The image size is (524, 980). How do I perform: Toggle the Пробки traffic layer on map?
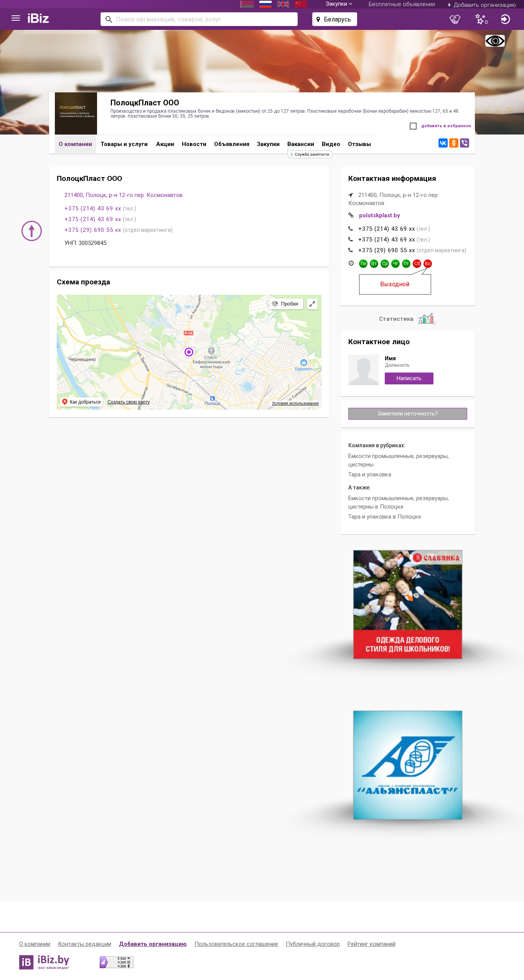[286, 304]
